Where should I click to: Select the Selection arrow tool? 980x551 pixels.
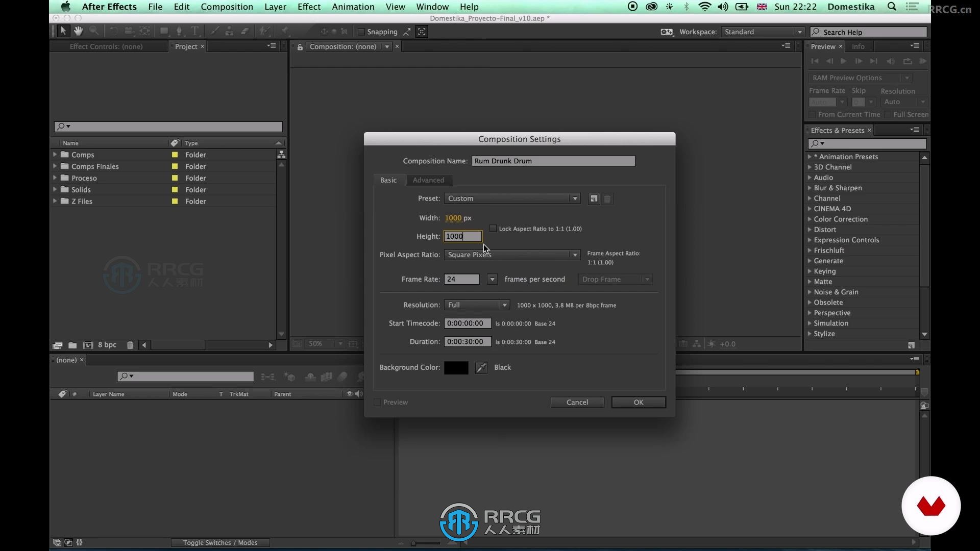pyautogui.click(x=63, y=31)
